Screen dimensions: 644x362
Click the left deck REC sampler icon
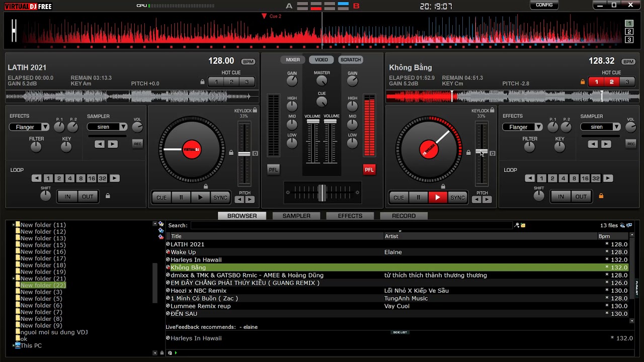[x=137, y=144]
